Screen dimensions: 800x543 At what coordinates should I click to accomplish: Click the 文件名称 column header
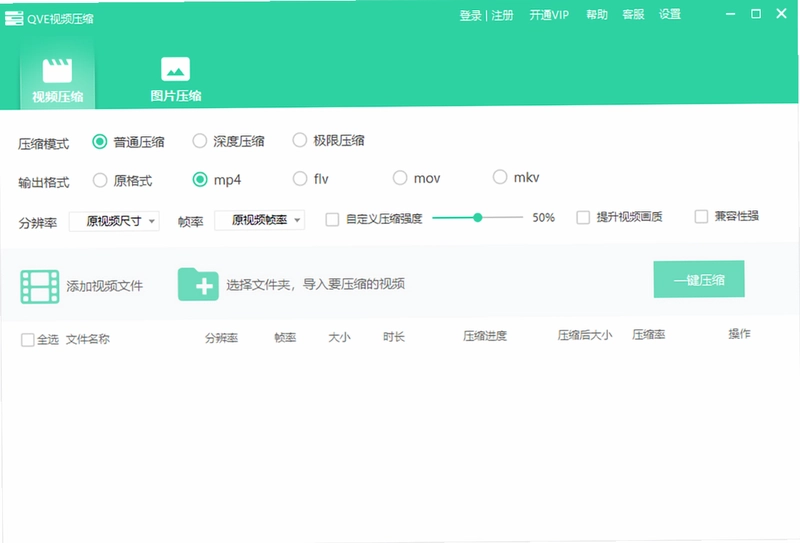click(x=88, y=339)
